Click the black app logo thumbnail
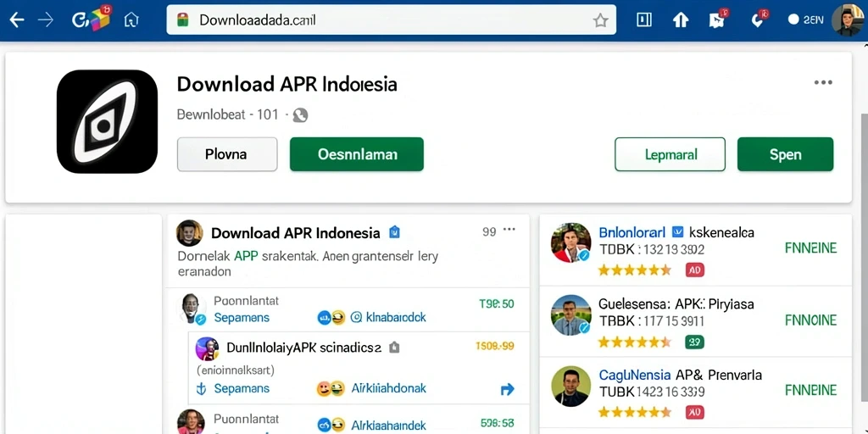Image resolution: width=868 pixels, height=434 pixels. tap(108, 122)
